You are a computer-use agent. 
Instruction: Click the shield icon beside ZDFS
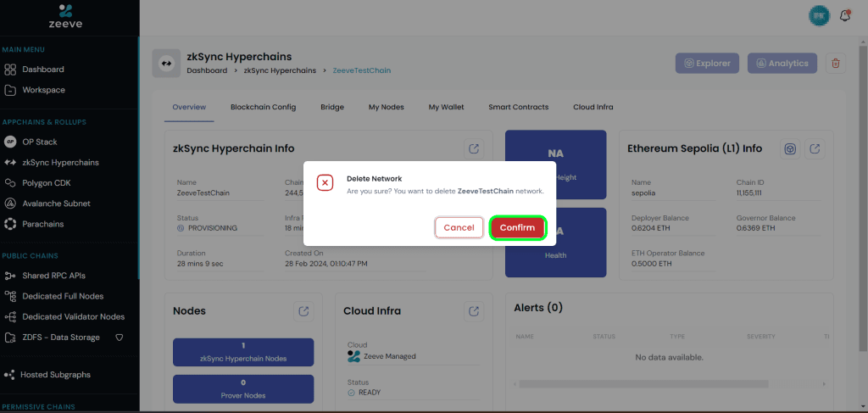pyautogui.click(x=119, y=338)
